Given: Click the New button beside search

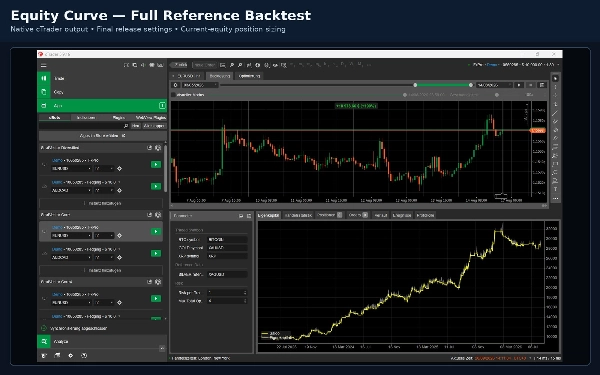Looking at the screenshot, I should (135, 126).
